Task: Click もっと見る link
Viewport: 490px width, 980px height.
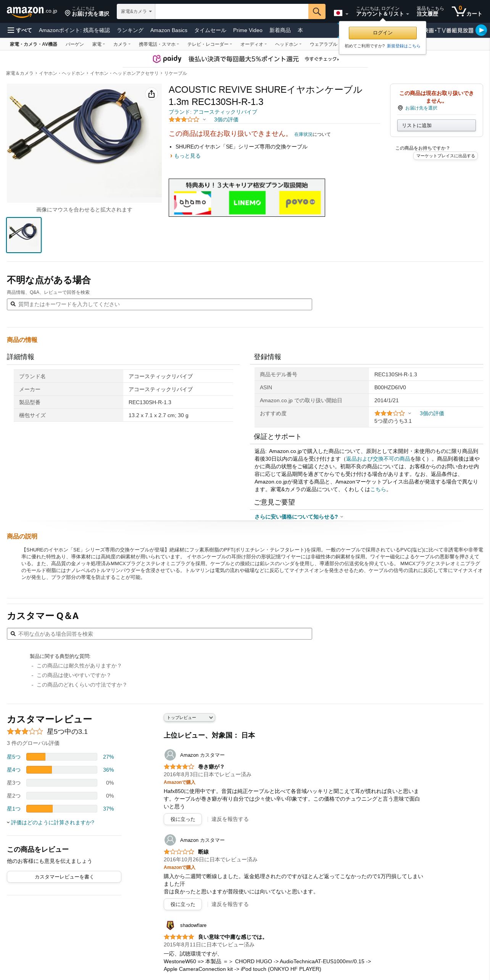Action: 187,156
